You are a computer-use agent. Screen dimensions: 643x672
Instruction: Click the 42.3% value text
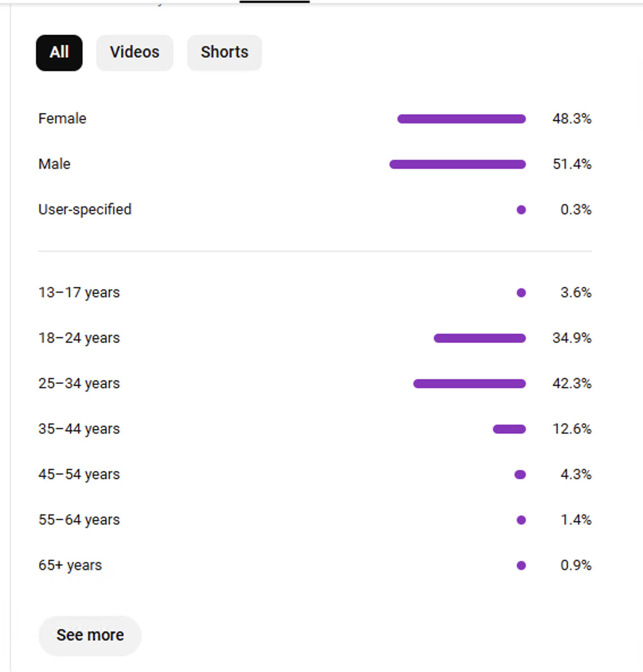(572, 383)
